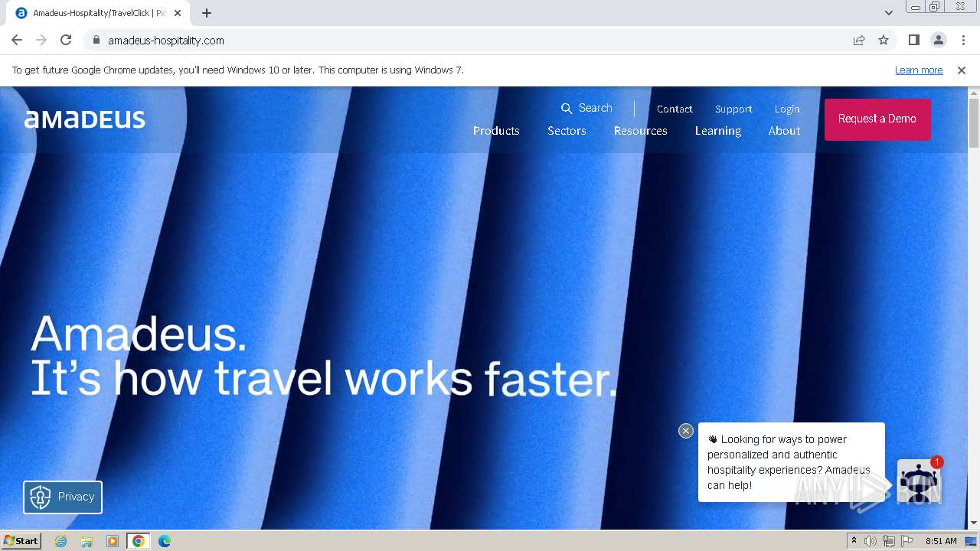Open the Windows Start menu
This screenshot has height=551, width=980.
(21, 541)
